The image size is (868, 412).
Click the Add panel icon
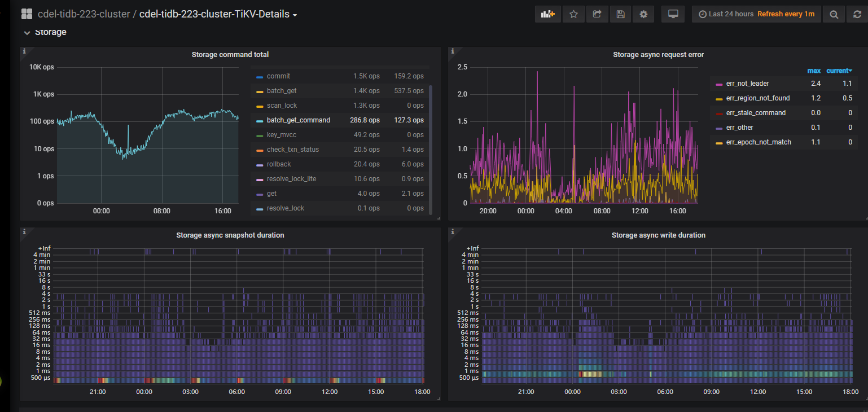(x=547, y=14)
